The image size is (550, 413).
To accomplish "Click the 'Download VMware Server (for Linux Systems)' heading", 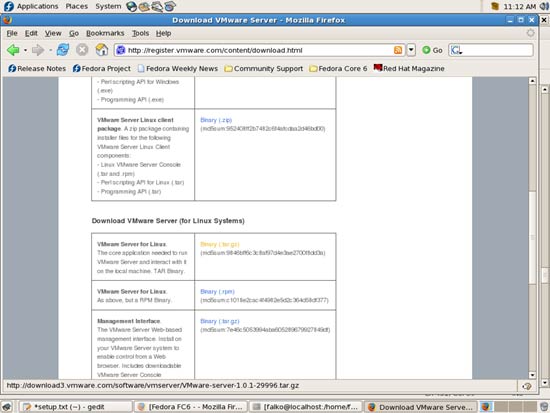I will (168, 221).
